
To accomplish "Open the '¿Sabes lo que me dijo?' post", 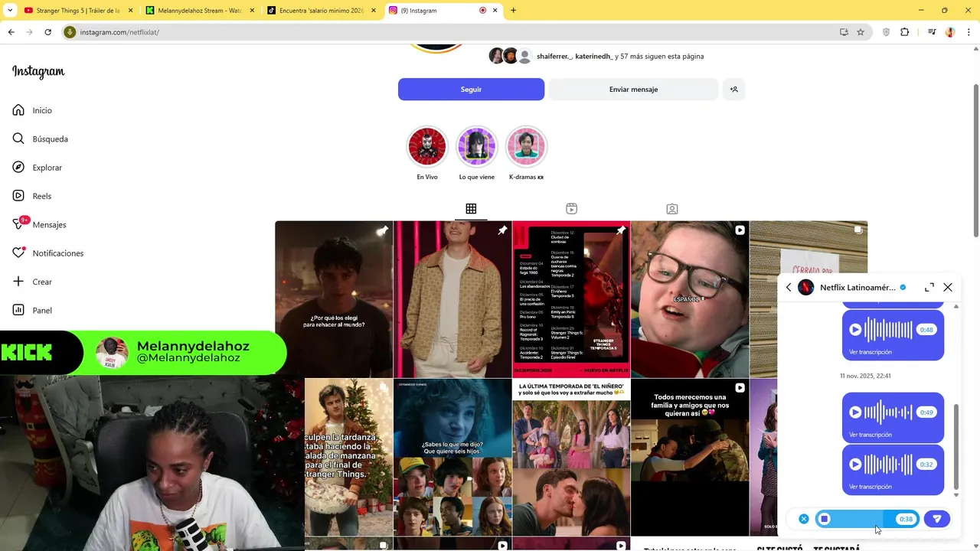I will point(452,458).
